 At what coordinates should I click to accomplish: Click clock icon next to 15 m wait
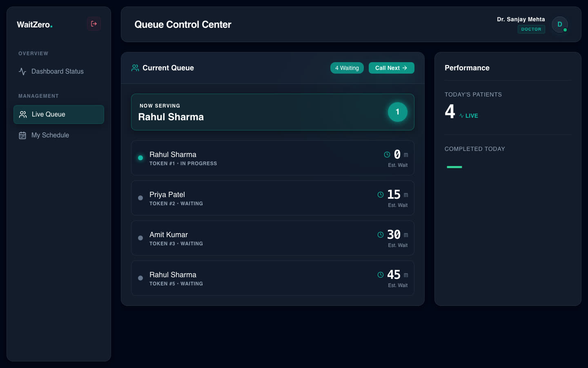coord(381,195)
